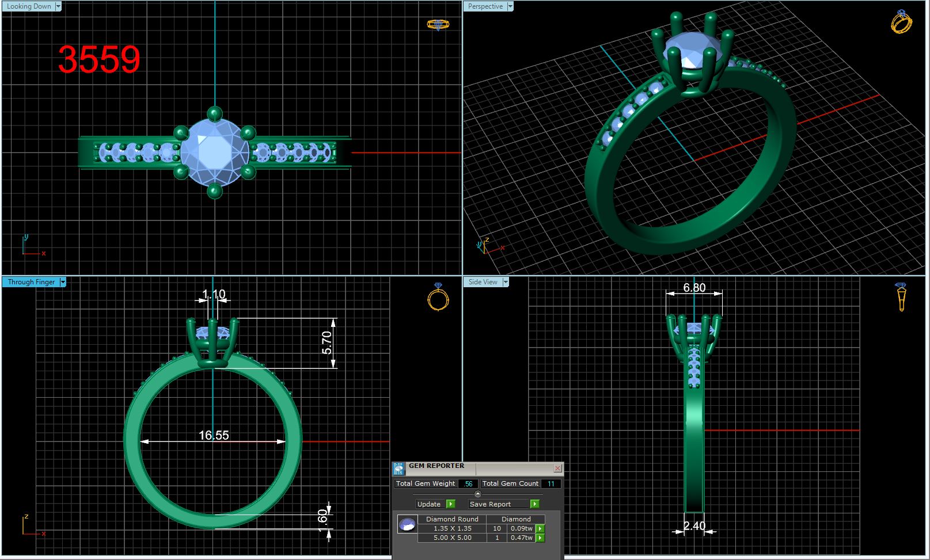Screen dimensions: 930x560
Task: Click the green arrow for 0.09tw row
Action: [540, 528]
